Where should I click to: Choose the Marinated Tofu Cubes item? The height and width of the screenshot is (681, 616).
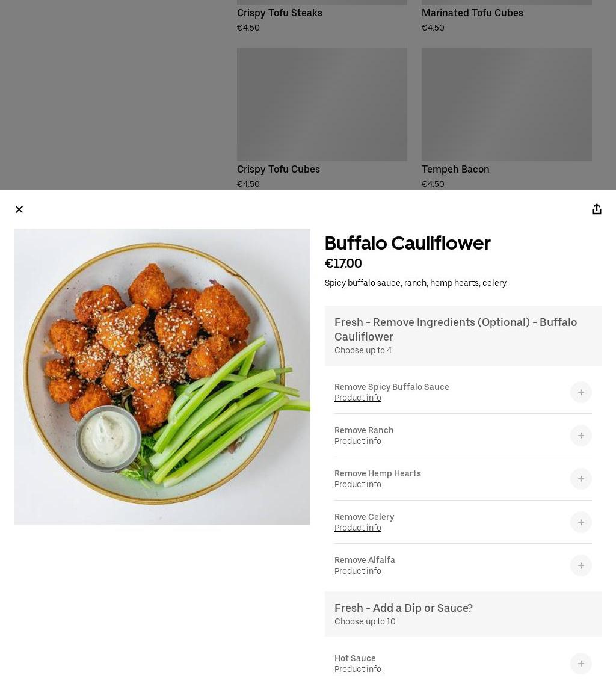tap(507, 16)
